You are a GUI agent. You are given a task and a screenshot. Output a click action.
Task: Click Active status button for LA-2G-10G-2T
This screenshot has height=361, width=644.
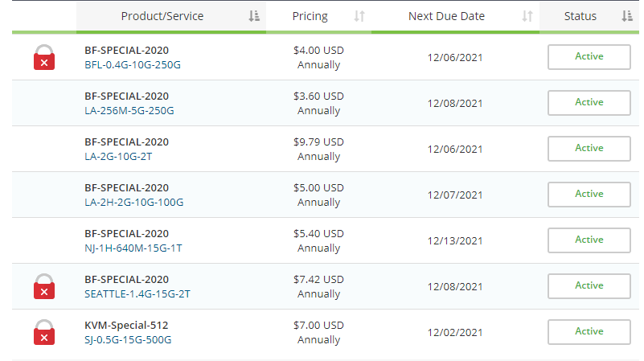tap(589, 149)
